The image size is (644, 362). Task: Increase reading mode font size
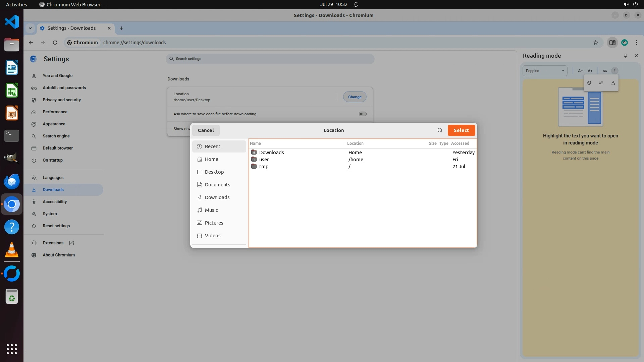coord(590,71)
